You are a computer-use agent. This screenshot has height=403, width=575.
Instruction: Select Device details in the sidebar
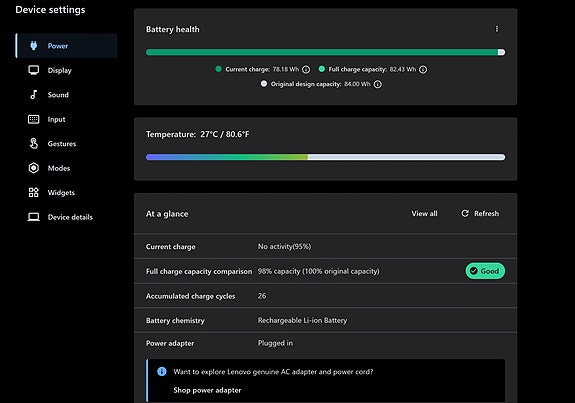(70, 217)
